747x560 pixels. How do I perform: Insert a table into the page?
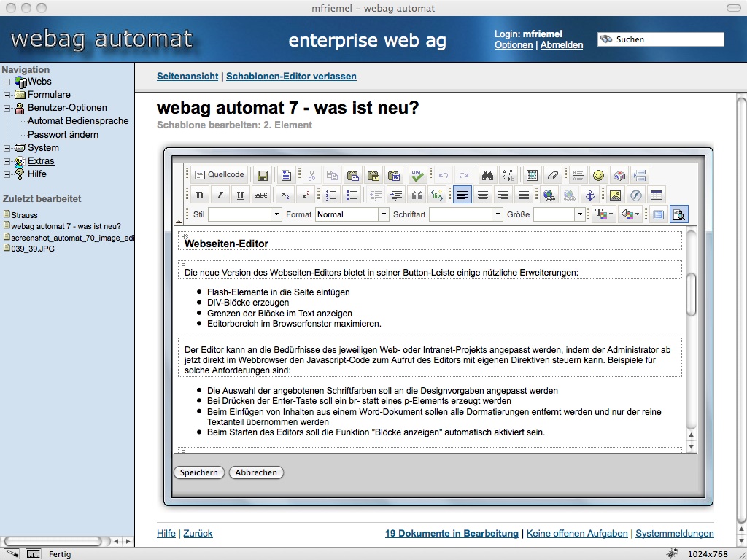coord(657,195)
